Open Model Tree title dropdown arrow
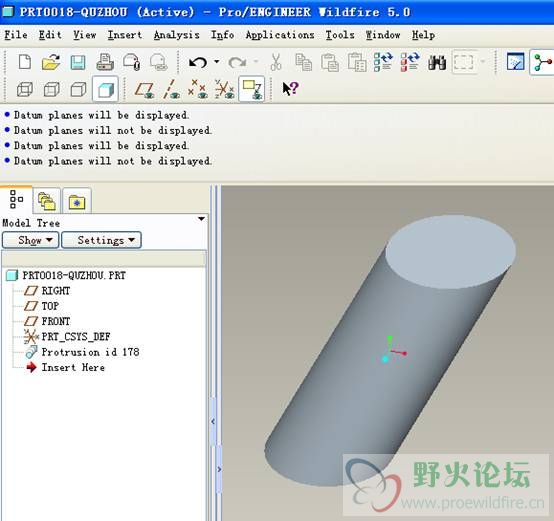554x521 pixels. click(x=201, y=219)
